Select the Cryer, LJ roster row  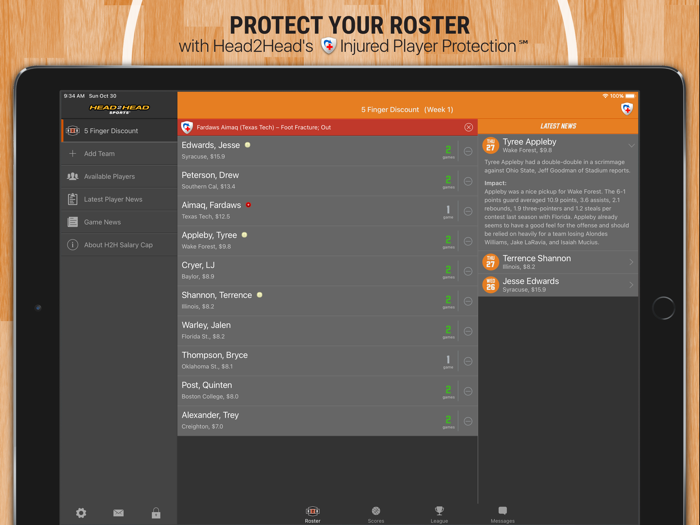pyautogui.click(x=327, y=271)
